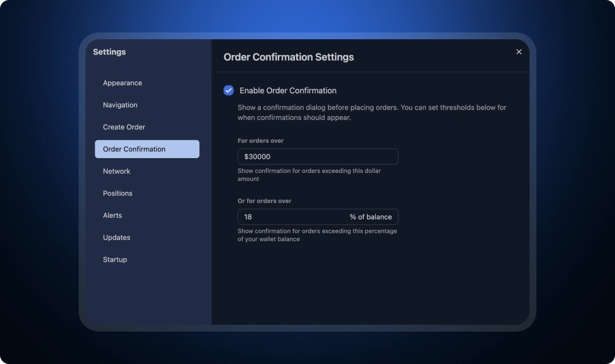Click the Order Confirmation Settings title

[288, 57]
